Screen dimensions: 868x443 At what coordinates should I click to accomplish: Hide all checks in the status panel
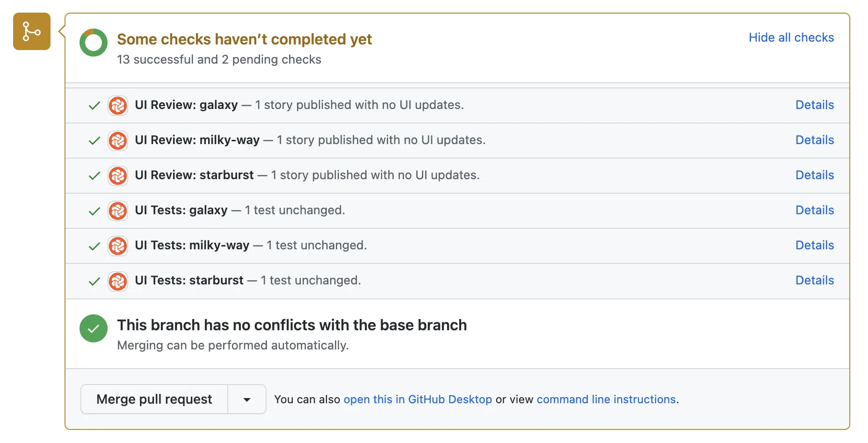point(791,37)
